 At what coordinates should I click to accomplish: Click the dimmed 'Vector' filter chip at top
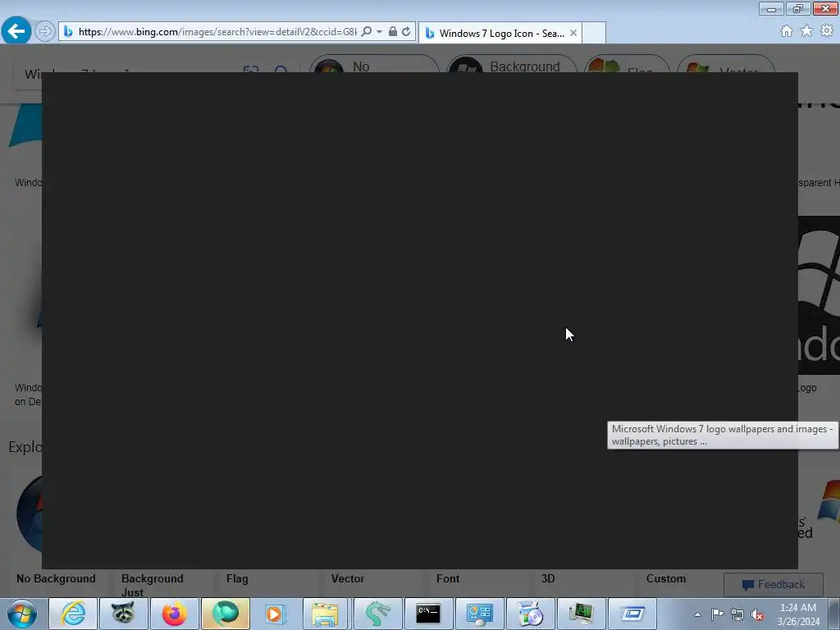pyautogui.click(x=726, y=64)
